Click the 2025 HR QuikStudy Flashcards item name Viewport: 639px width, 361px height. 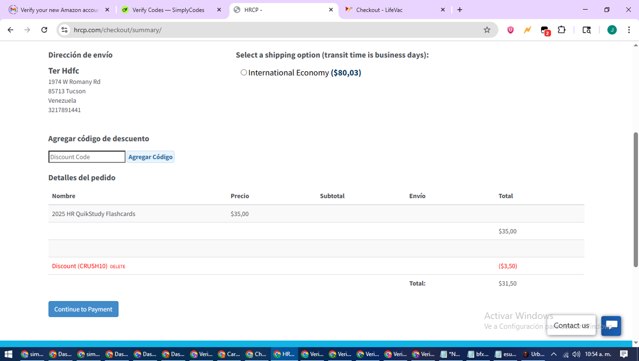93,214
